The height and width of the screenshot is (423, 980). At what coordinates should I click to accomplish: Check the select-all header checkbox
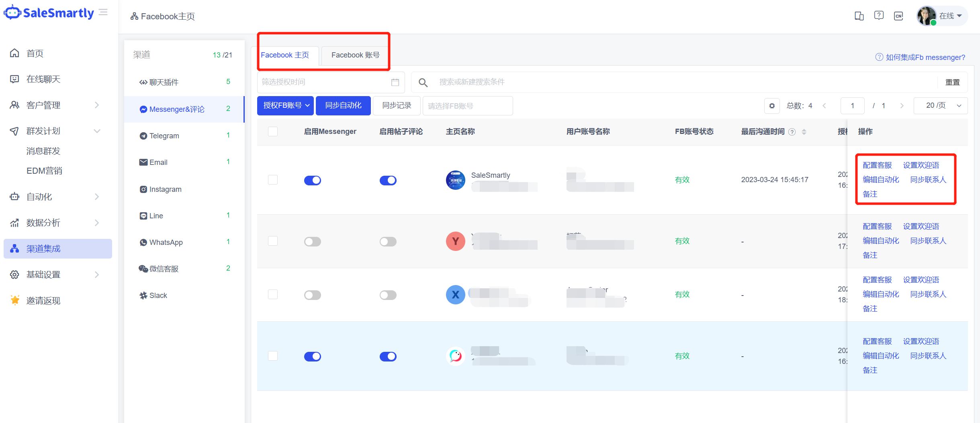[x=273, y=131]
